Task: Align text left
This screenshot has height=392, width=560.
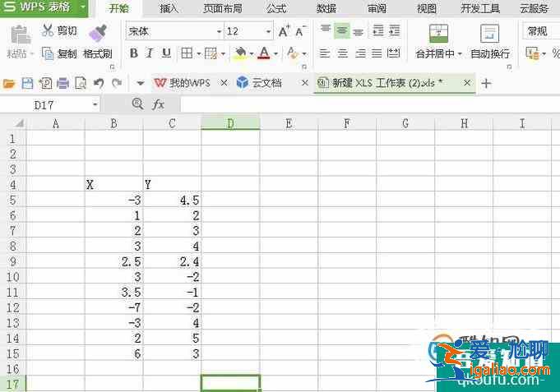Action: 325,53
